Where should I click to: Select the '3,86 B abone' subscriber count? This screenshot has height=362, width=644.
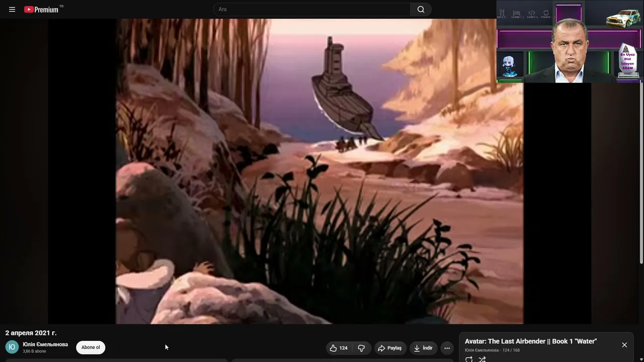pyautogui.click(x=34, y=351)
